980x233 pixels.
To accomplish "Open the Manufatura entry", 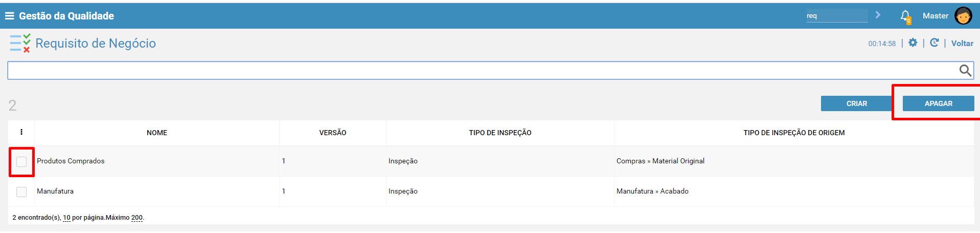I will point(55,191).
